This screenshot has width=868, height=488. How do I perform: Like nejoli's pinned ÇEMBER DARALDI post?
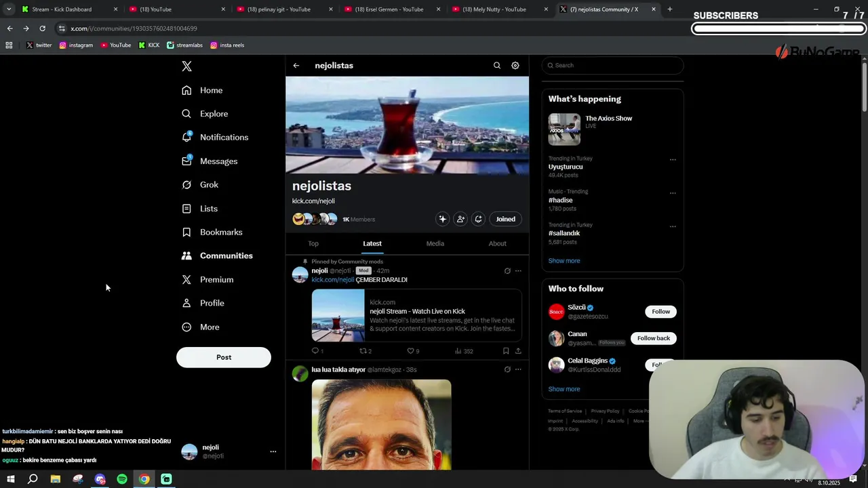(413, 351)
